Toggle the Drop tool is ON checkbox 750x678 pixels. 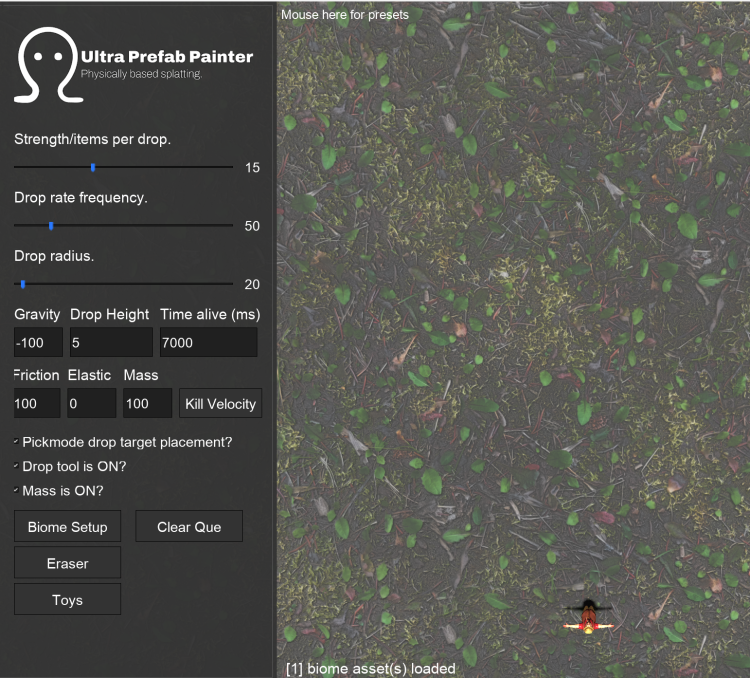pyautogui.click(x=17, y=466)
